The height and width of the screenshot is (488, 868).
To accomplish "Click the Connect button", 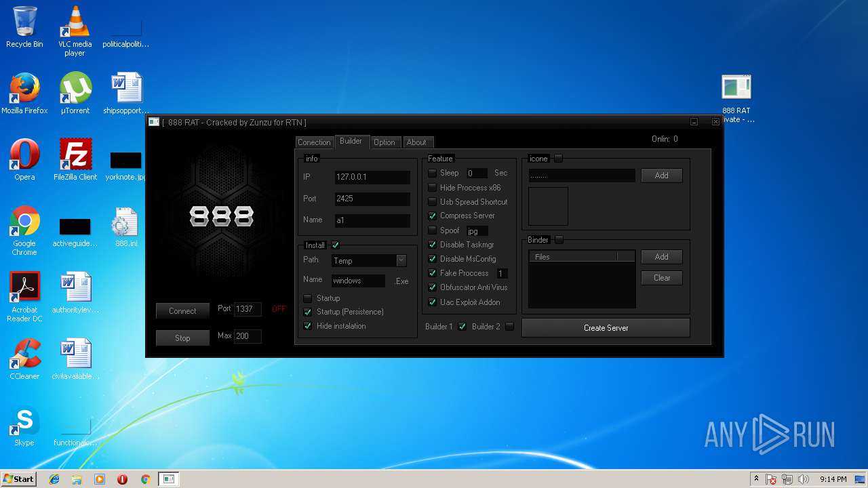I will pyautogui.click(x=182, y=311).
